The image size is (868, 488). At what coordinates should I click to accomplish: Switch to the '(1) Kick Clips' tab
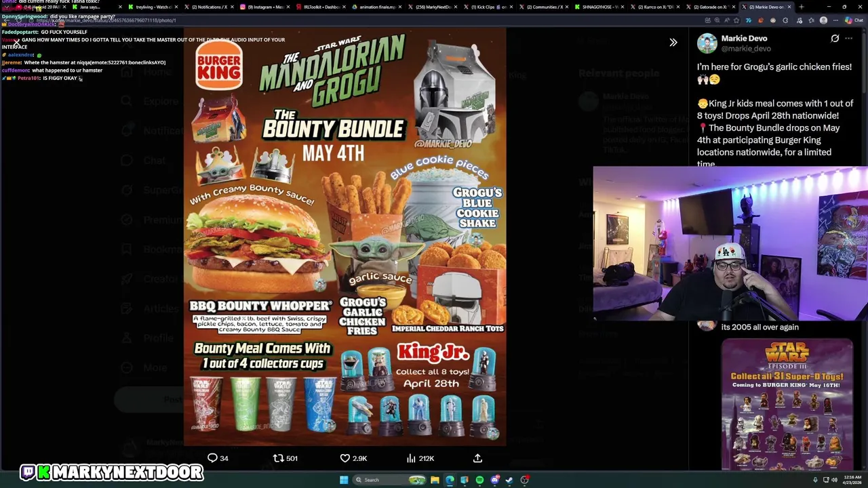pyautogui.click(x=488, y=7)
